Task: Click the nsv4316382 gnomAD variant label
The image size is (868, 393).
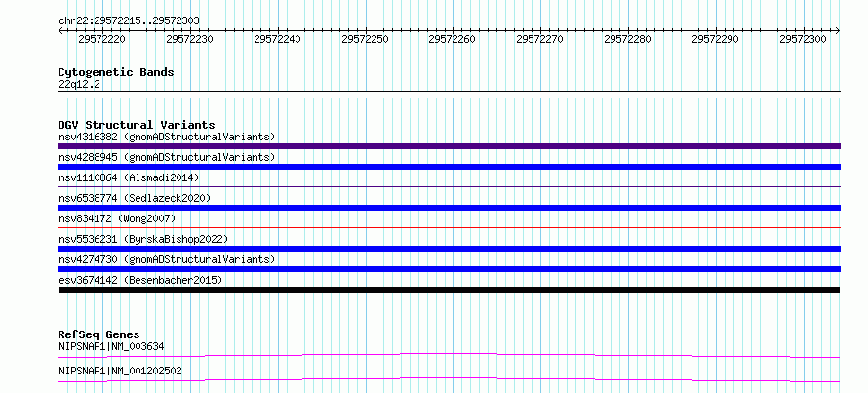Action: [167, 137]
